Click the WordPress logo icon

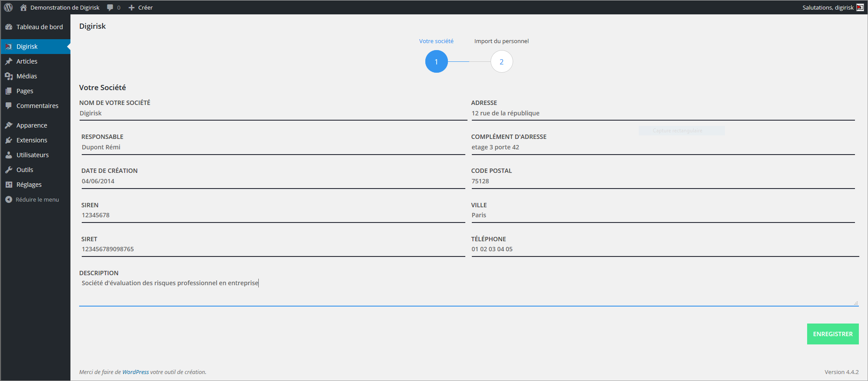8,7
